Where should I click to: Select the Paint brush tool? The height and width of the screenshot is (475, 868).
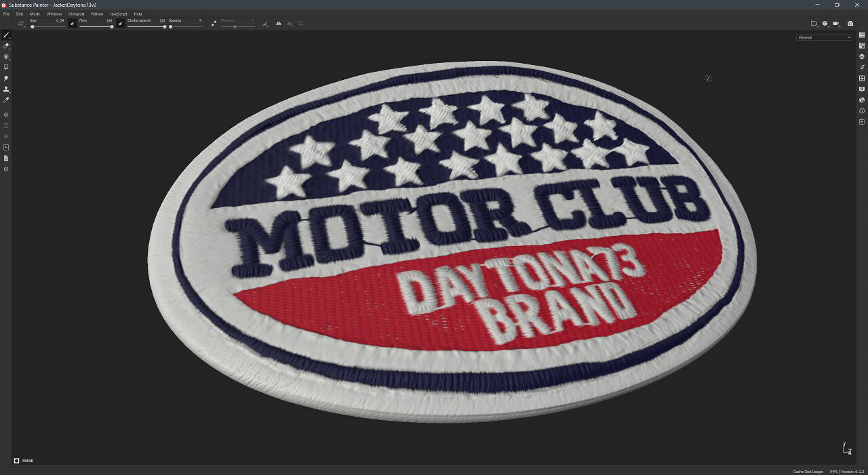[6, 35]
